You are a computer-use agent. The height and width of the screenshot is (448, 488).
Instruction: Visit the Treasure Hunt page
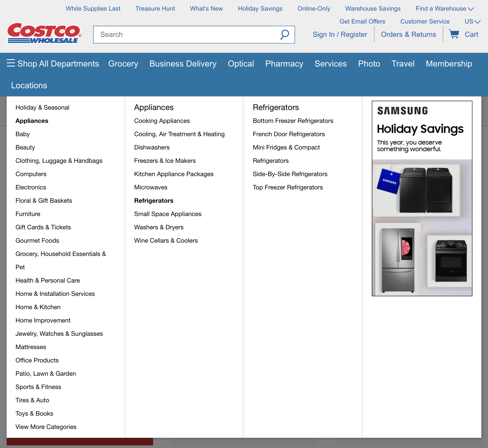pyautogui.click(x=155, y=8)
